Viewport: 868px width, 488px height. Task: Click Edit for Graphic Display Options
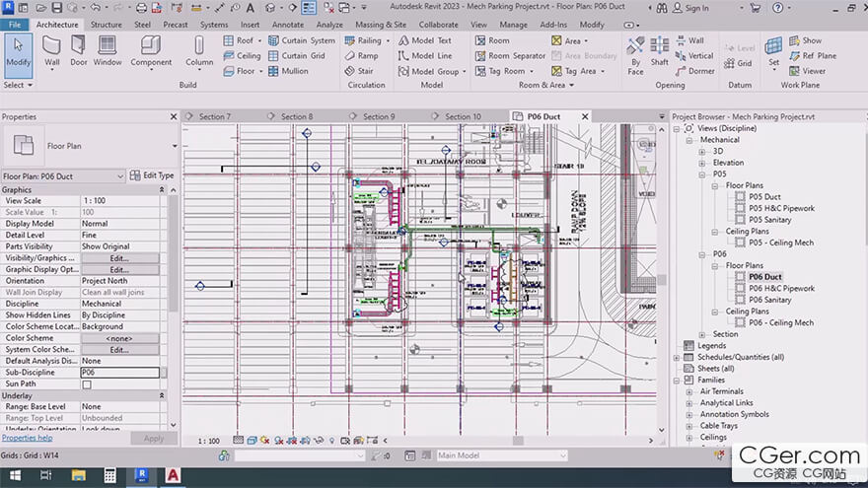point(120,270)
